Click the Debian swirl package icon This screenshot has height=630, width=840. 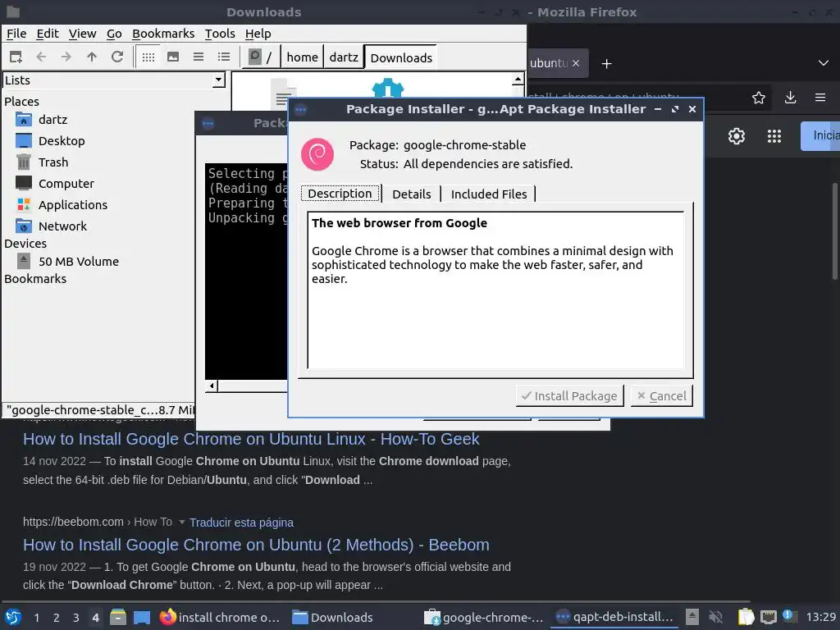317,154
